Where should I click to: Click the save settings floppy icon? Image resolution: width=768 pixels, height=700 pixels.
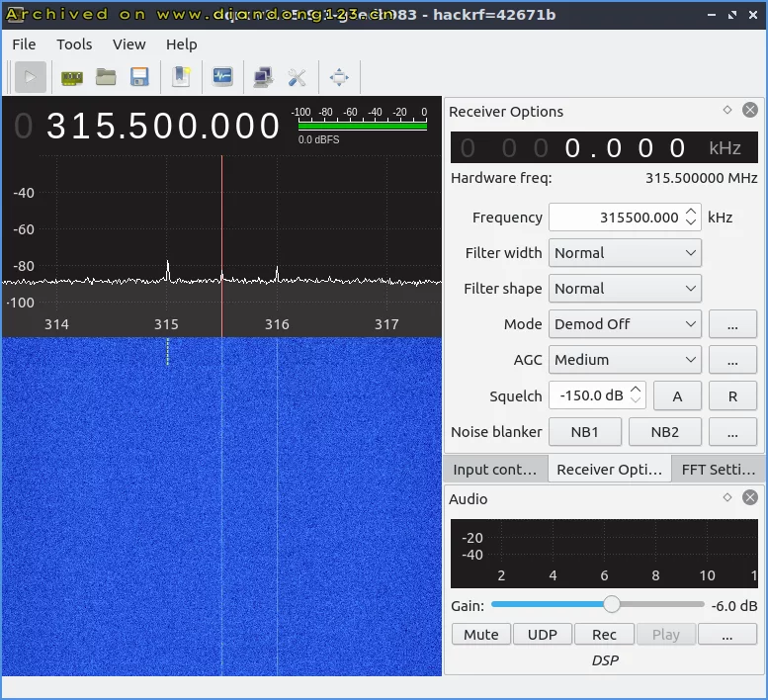click(139, 77)
